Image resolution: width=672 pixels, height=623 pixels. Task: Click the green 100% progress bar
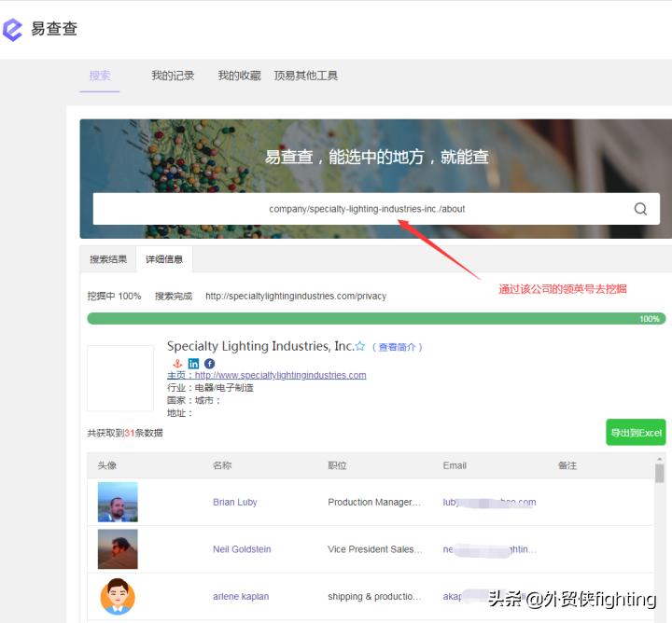[x=376, y=319]
